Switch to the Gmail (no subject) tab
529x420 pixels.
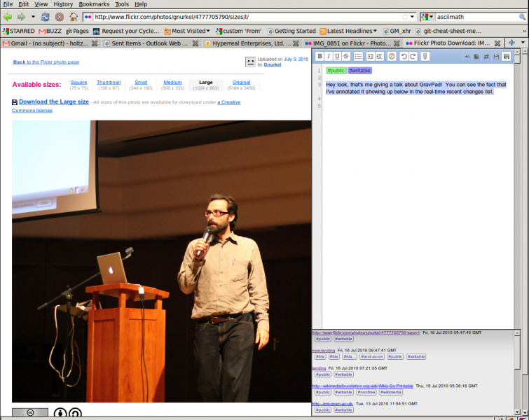pyautogui.click(x=50, y=43)
